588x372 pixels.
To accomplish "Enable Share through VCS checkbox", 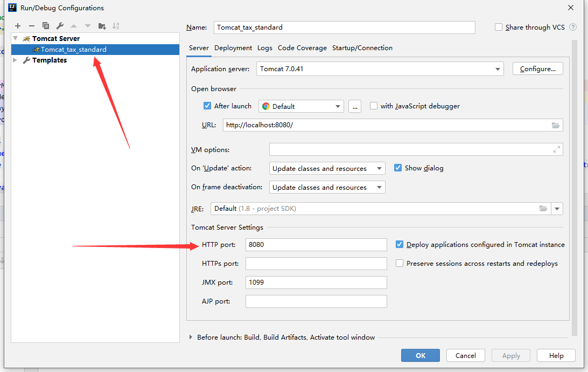I will point(499,27).
